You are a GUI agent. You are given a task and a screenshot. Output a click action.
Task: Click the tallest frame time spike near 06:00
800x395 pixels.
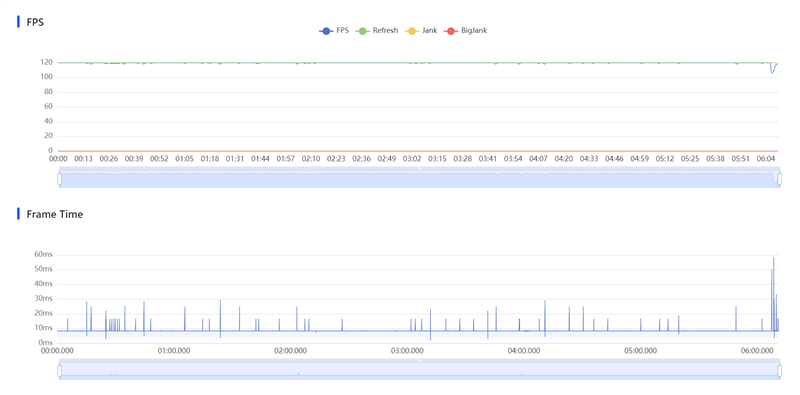[773, 258]
